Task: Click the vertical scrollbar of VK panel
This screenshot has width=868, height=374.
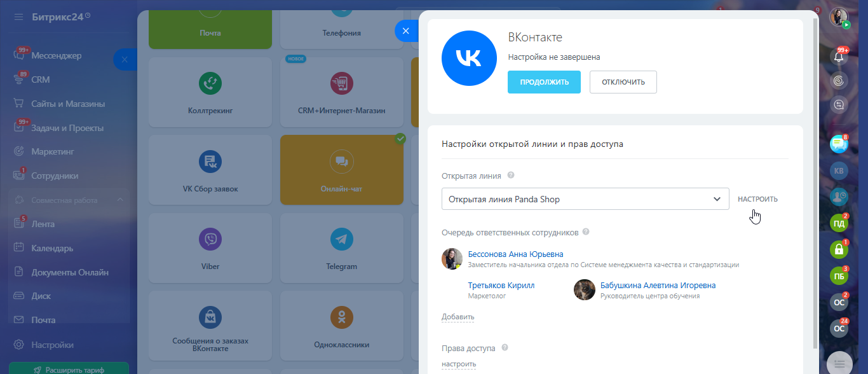Action: [816, 183]
